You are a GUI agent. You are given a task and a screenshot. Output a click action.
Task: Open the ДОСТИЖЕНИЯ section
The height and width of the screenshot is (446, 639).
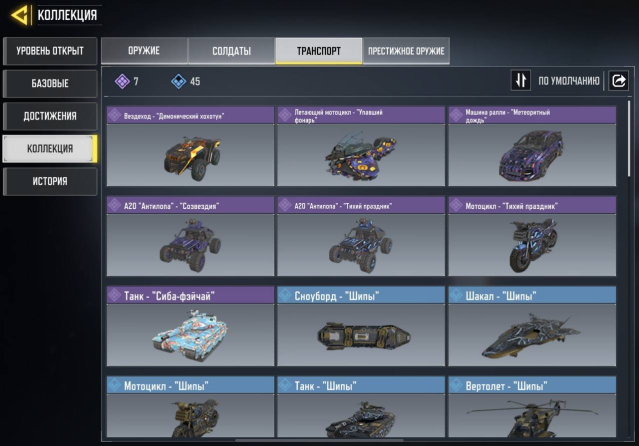click(50, 116)
